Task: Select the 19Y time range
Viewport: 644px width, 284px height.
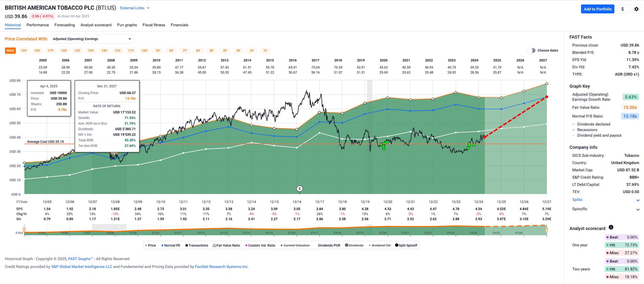Action: point(24,51)
